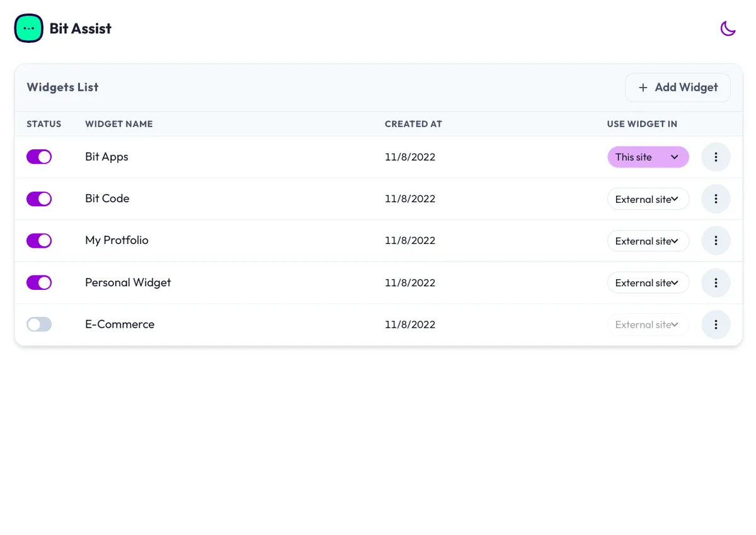756x535 pixels.
Task: Open three-dot menu for Personal Widget
Action: click(x=716, y=283)
